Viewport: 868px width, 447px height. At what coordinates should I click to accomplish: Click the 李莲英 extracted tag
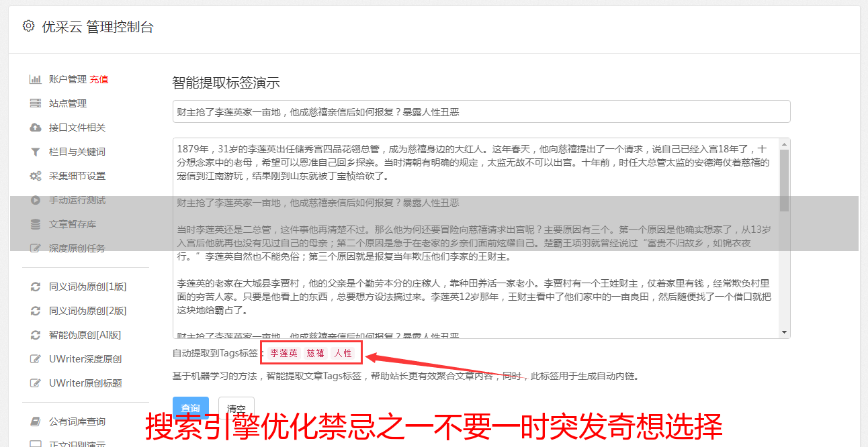[284, 353]
